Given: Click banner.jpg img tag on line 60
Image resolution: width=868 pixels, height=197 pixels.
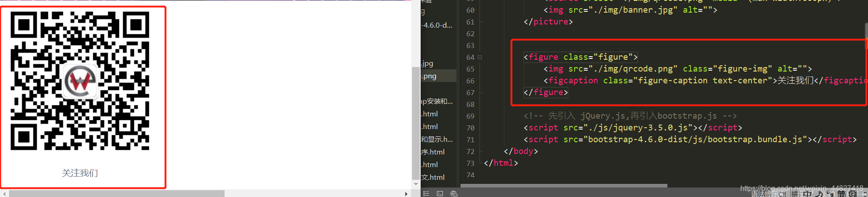Looking at the screenshot, I should [x=630, y=10].
